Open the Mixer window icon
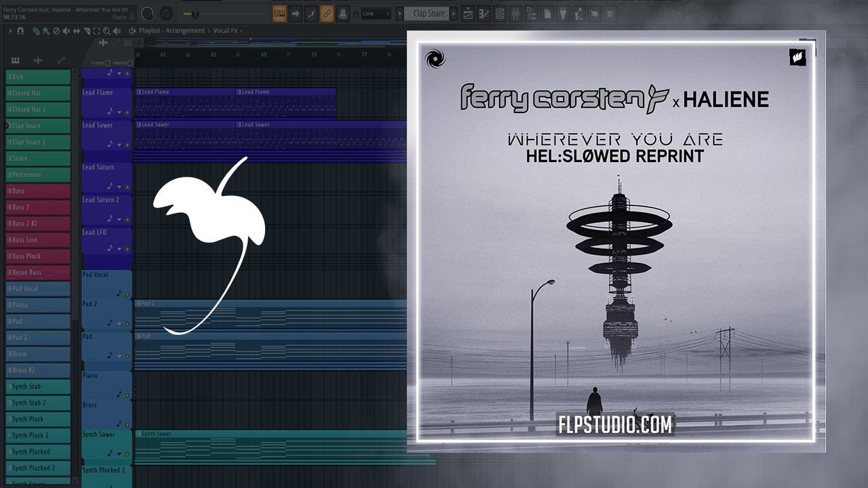The image size is (868, 488). [515, 13]
